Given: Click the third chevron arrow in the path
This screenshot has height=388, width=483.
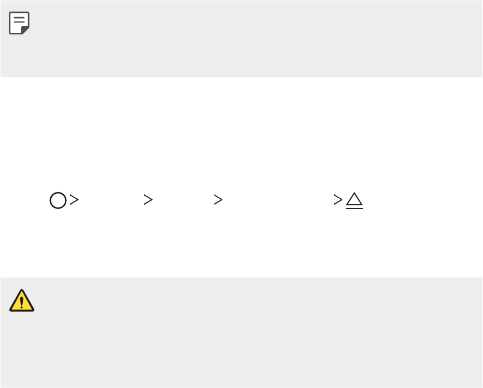Looking at the screenshot, I should [x=218, y=200].
